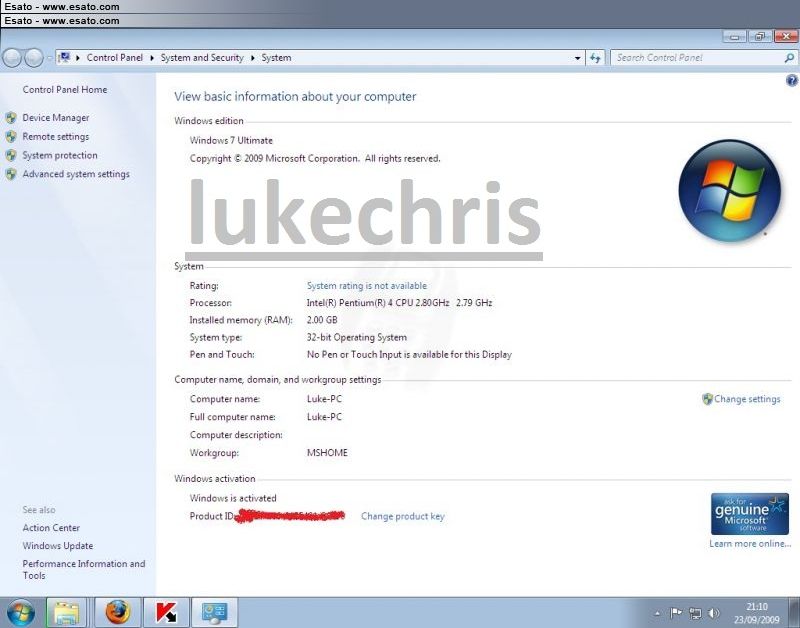
Task: Click the Remote settings shield icon
Action: pyautogui.click(x=11, y=137)
